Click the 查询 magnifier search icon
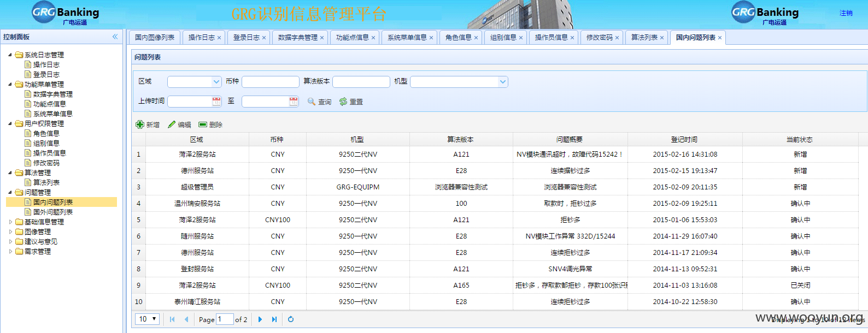The image size is (868, 333). tap(312, 102)
